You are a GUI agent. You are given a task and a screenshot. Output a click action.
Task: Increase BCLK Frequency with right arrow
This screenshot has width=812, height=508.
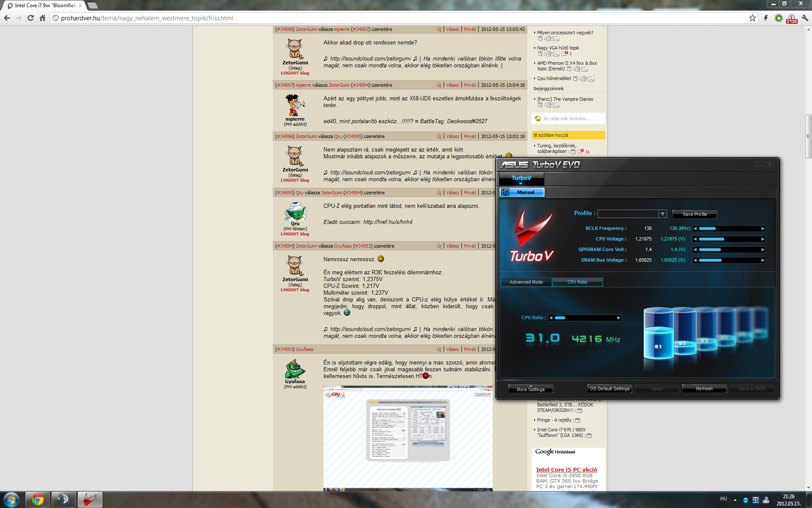[763, 229]
